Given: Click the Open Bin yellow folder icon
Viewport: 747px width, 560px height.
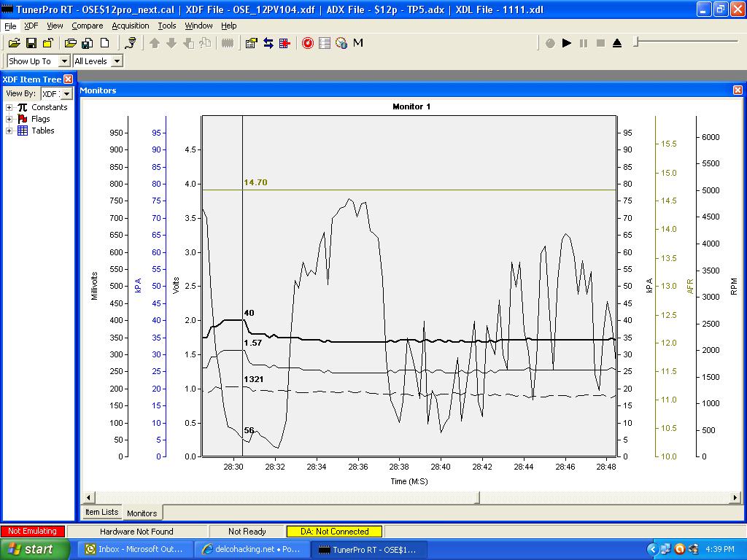Looking at the screenshot, I should click(x=15, y=43).
